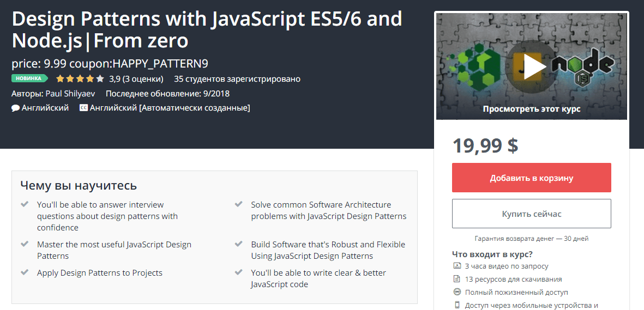
Task: Open author link Paul Shilyaev
Action: 70,94
